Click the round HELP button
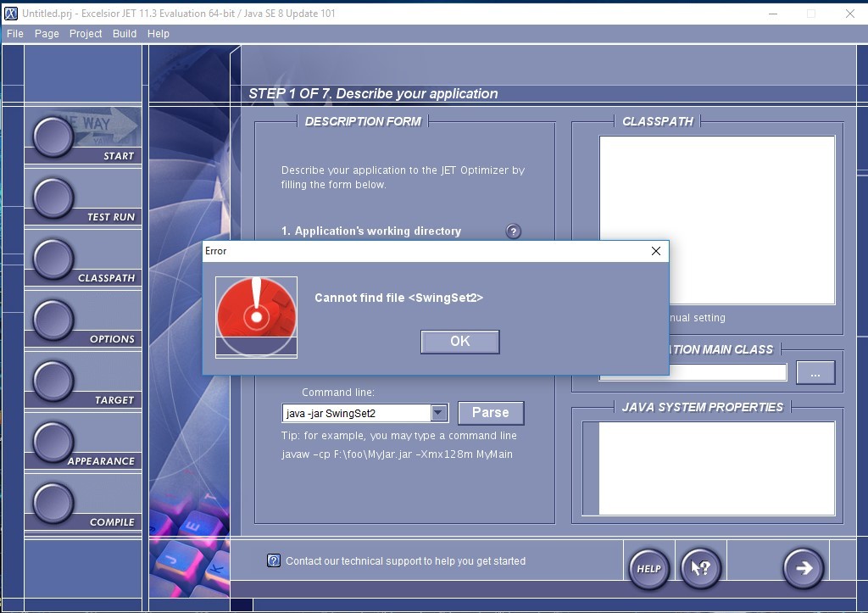 tap(648, 569)
